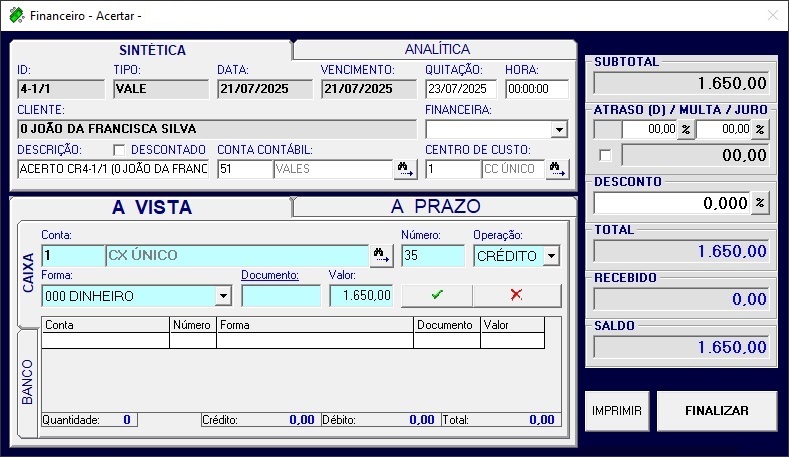Click the underlined Documento label
The height and width of the screenshot is (457, 789).
coord(270,275)
